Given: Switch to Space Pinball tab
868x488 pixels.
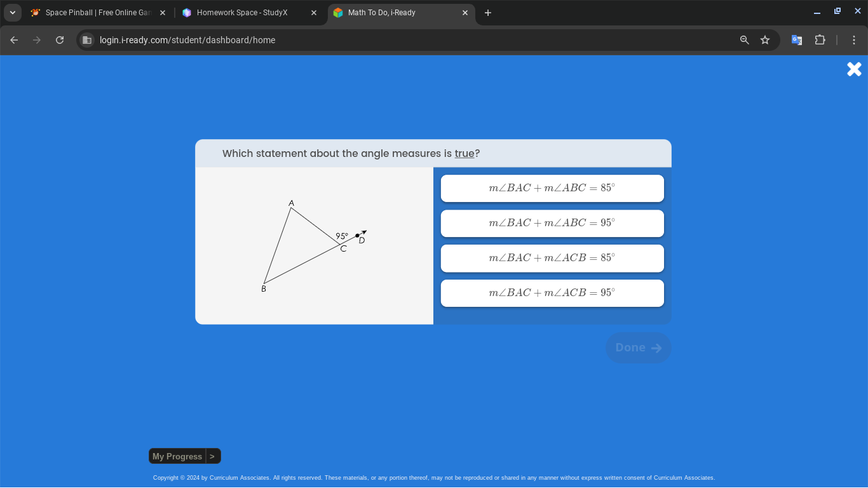Looking at the screenshot, I should click(98, 13).
